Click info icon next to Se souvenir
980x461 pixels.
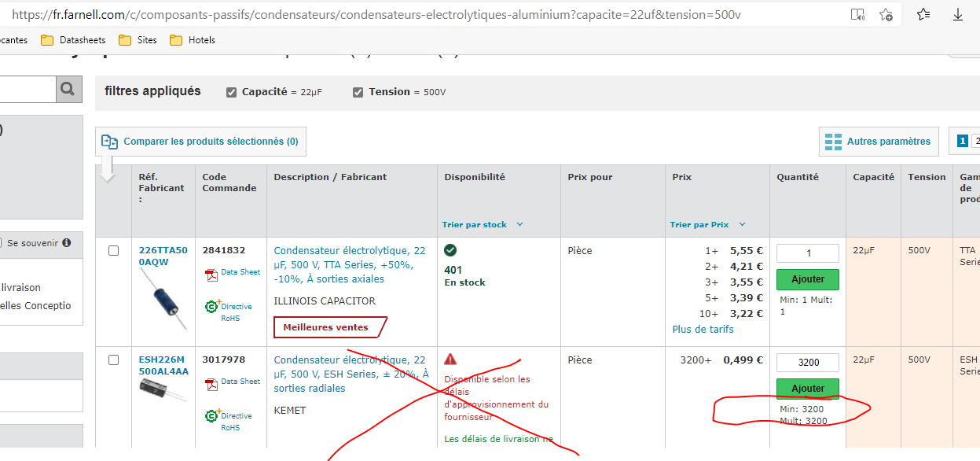[67, 243]
